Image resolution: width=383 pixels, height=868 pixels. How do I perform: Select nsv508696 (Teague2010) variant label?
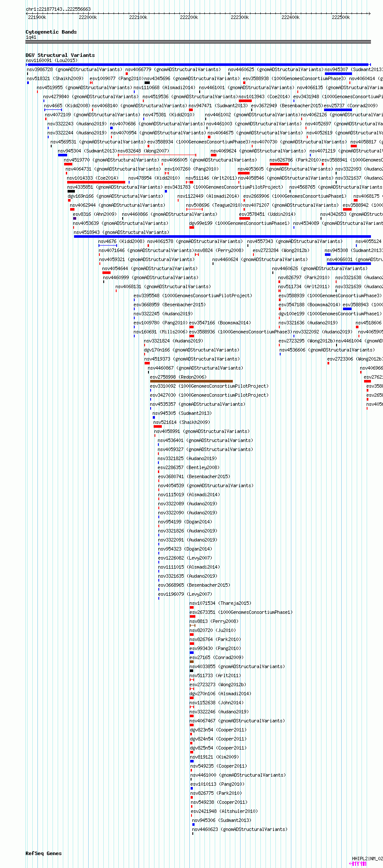214,205
